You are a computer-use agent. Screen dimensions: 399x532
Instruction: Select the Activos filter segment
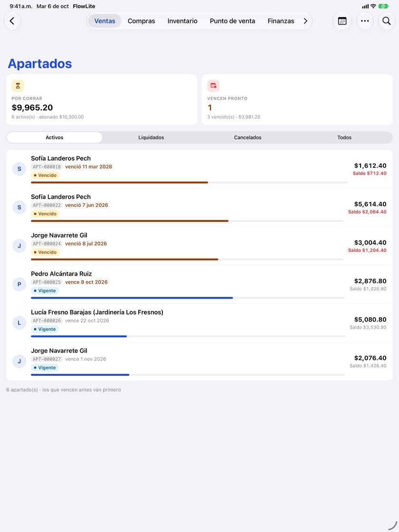point(54,137)
